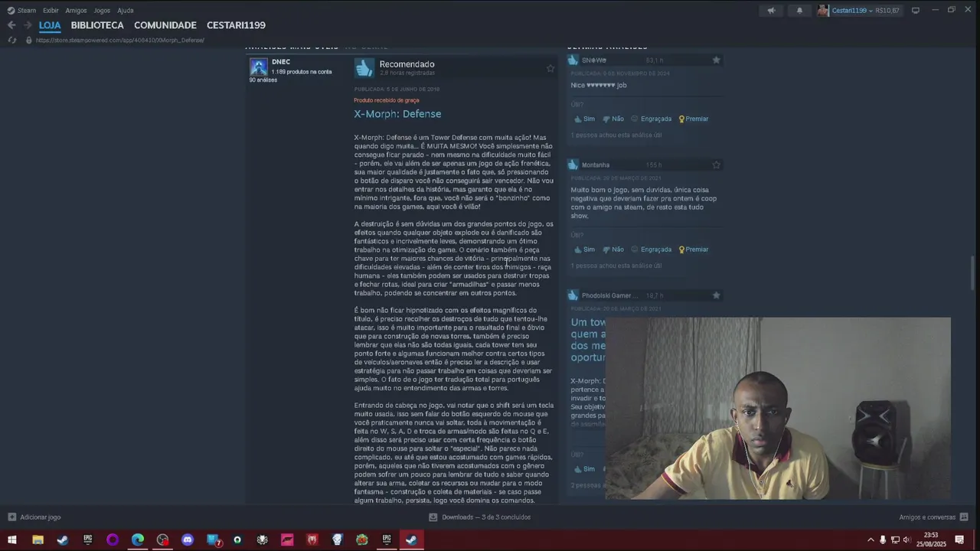Screen dimensions: 980x551
Task: Open the Windows Start menu
Action: coord(12,540)
